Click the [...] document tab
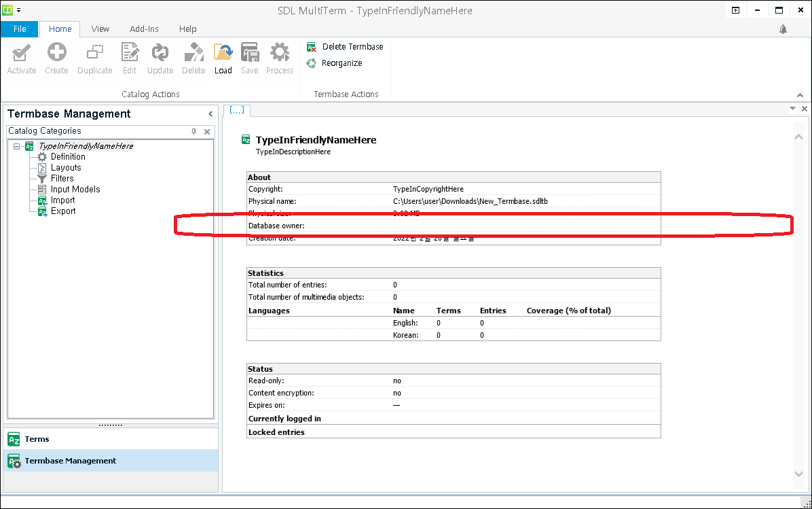Viewport: 812px width, 509px height. 237,110
